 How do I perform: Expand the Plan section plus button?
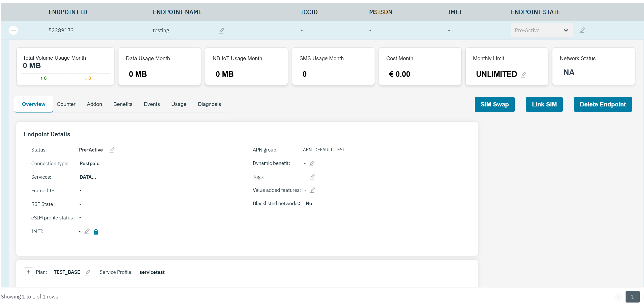tap(28, 272)
